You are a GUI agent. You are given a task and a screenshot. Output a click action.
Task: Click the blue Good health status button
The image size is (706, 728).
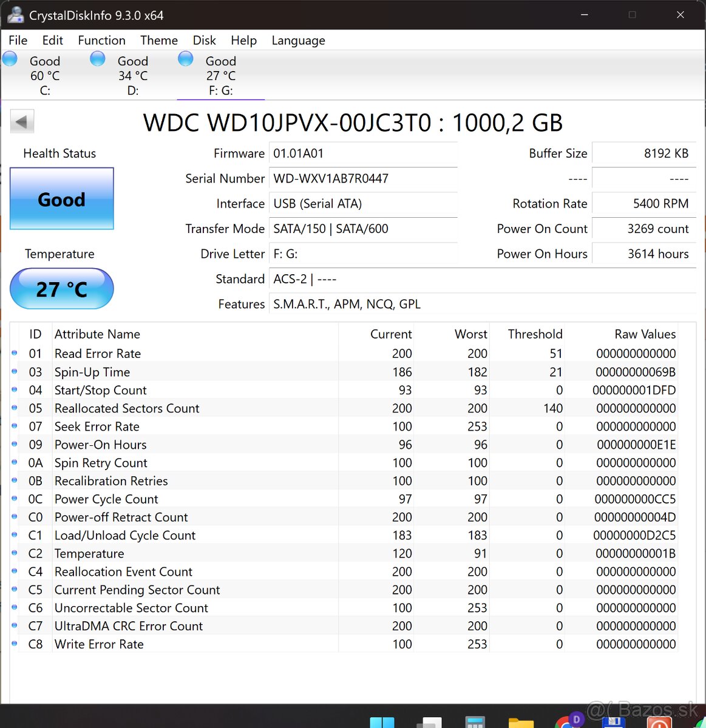(62, 199)
